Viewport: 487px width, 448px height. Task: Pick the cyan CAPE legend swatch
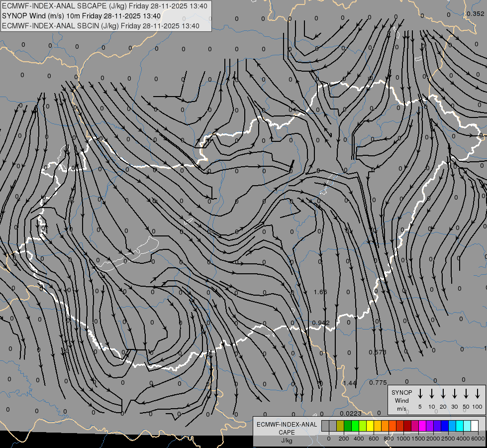click(x=459, y=426)
